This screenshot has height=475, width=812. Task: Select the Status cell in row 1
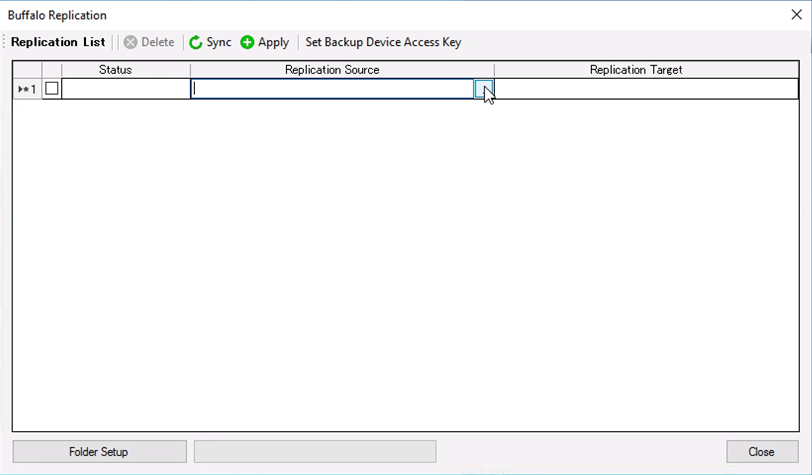125,89
